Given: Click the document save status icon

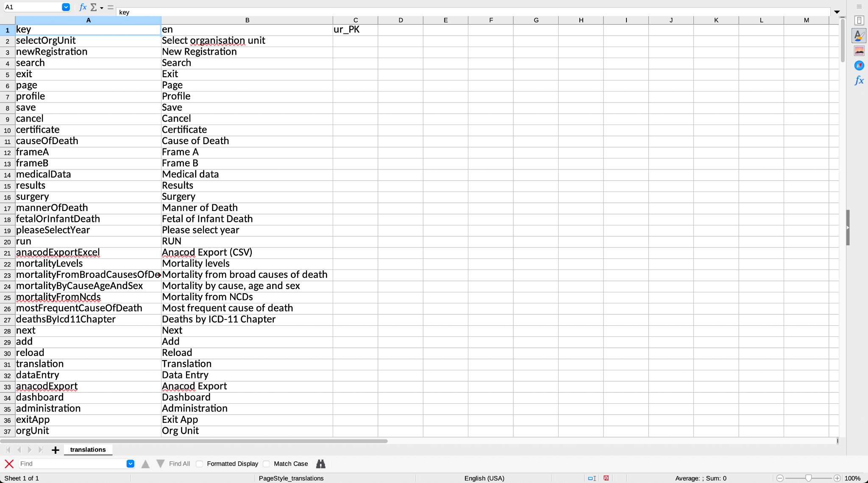Looking at the screenshot, I should [606, 478].
